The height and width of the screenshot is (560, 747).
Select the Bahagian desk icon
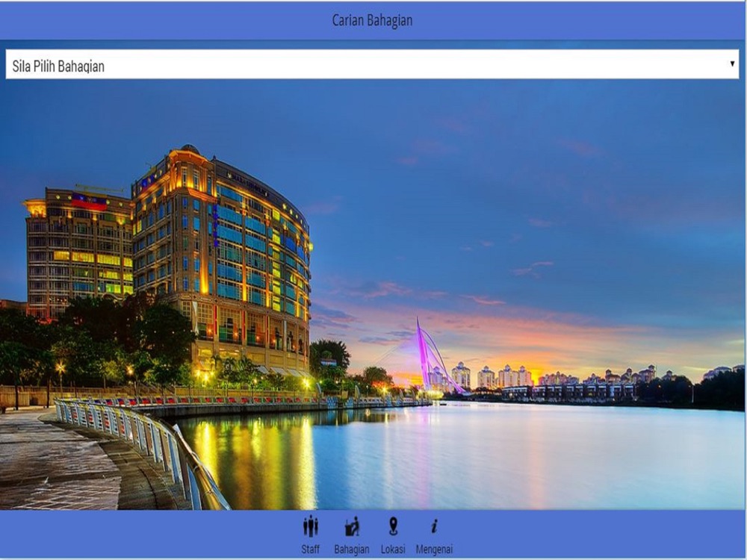352,526
